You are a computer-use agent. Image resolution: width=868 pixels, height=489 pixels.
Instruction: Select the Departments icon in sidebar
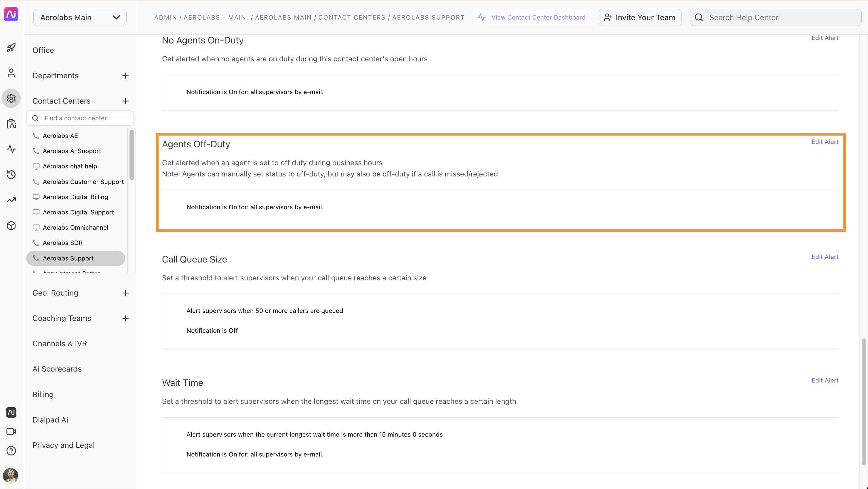coord(11,73)
